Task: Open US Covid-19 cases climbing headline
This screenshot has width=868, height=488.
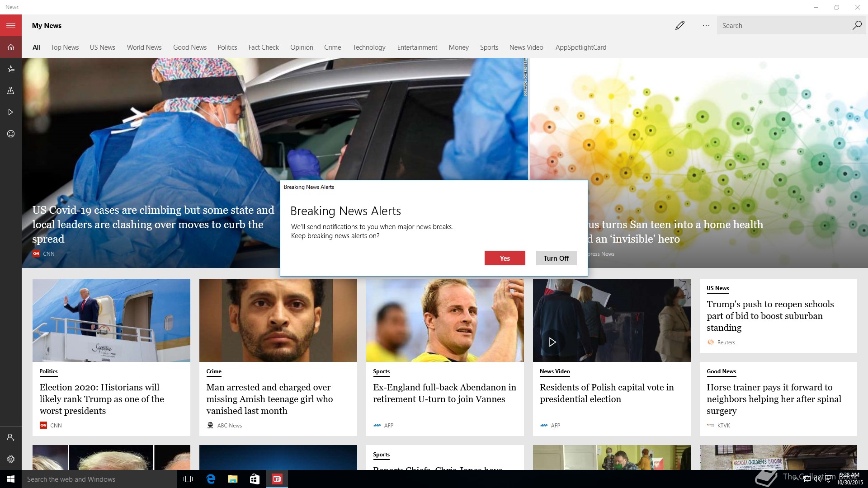Action: [x=153, y=225]
